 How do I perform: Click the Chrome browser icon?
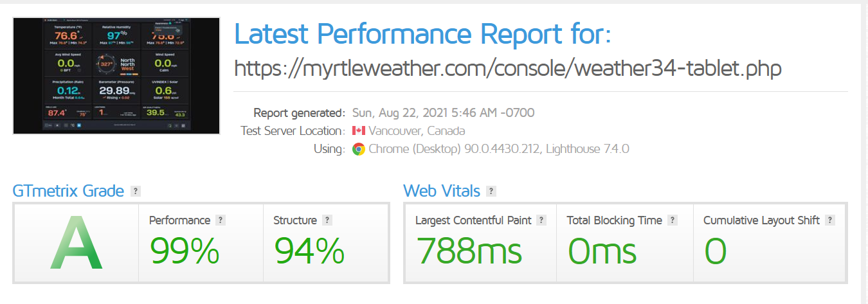359,149
